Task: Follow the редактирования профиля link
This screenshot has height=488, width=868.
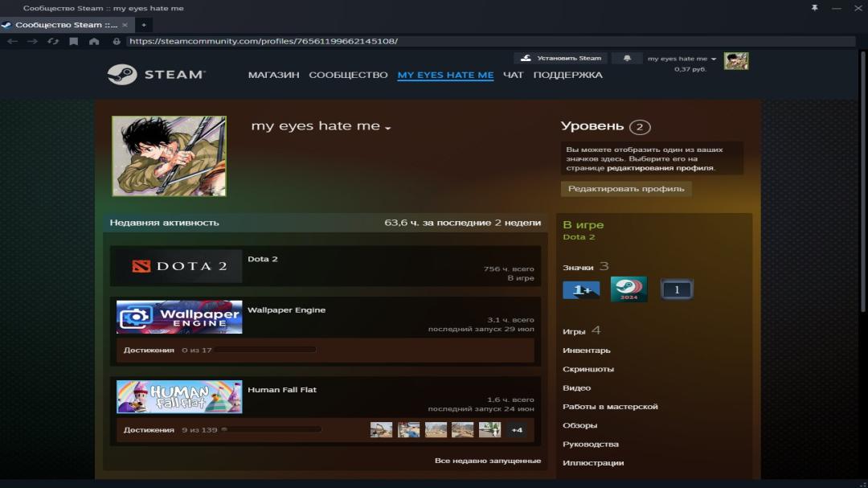Action: 660,168
